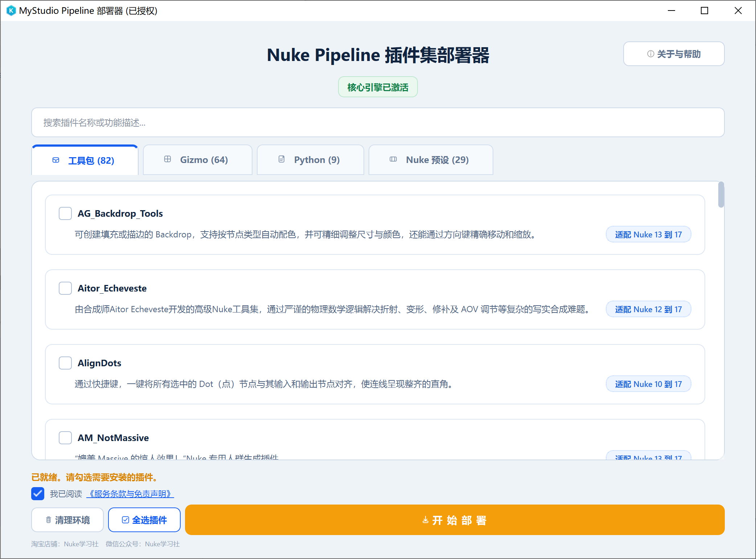Viewport: 756px width, 559px height.
Task: Click the 适配 Nuke 10 到 17 badge
Action: point(649,384)
